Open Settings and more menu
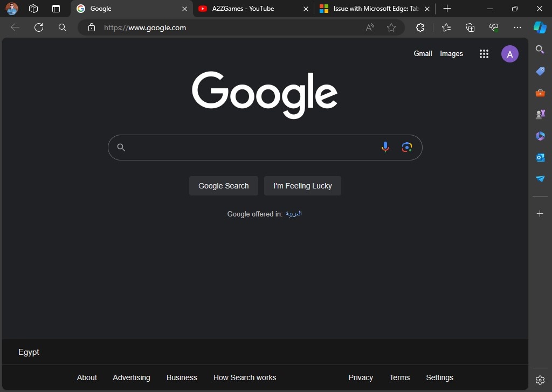 point(517,27)
